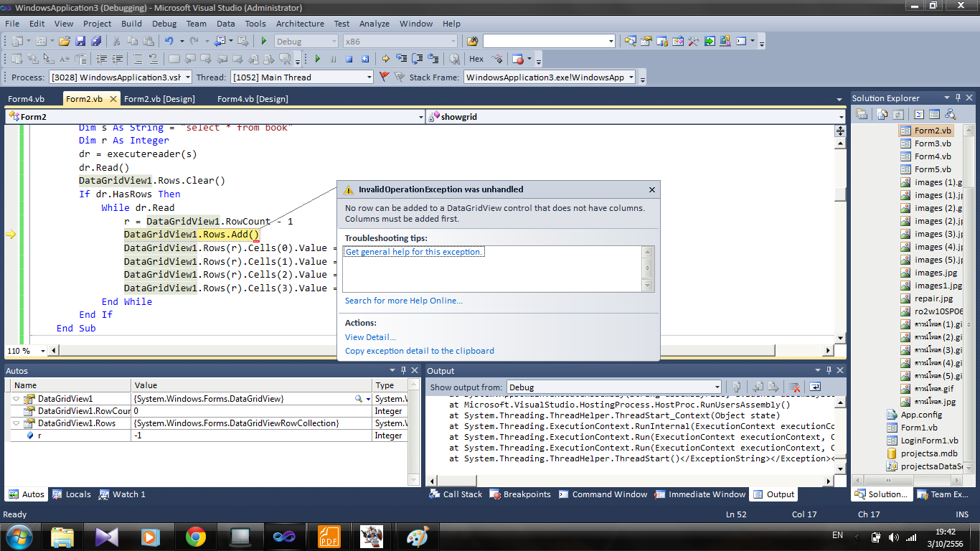The image size is (980, 551).
Task: Toggle auto-hide pin on Autos panel
Action: click(x=404, y=370)
